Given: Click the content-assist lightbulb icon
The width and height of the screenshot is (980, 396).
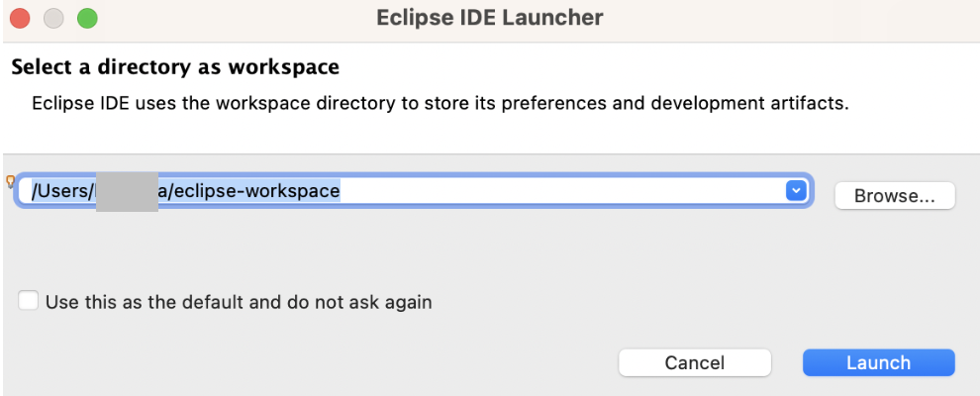Looking at the screenshot, I should (x=10, y=182).
